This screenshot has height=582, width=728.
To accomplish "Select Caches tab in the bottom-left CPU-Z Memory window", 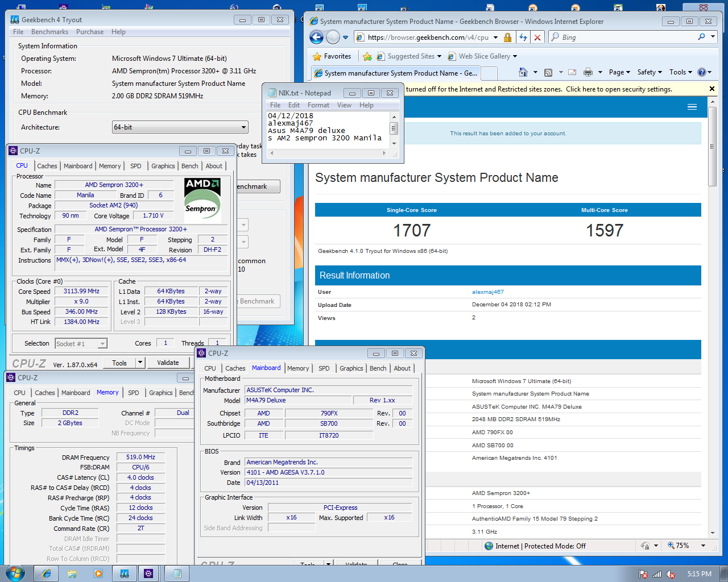I will point(45,393).
